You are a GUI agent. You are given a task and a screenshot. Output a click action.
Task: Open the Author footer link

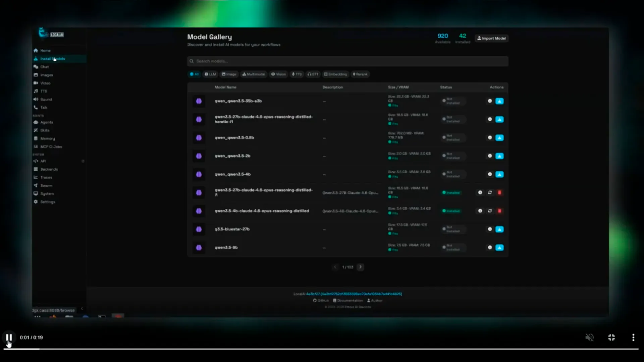375,301
